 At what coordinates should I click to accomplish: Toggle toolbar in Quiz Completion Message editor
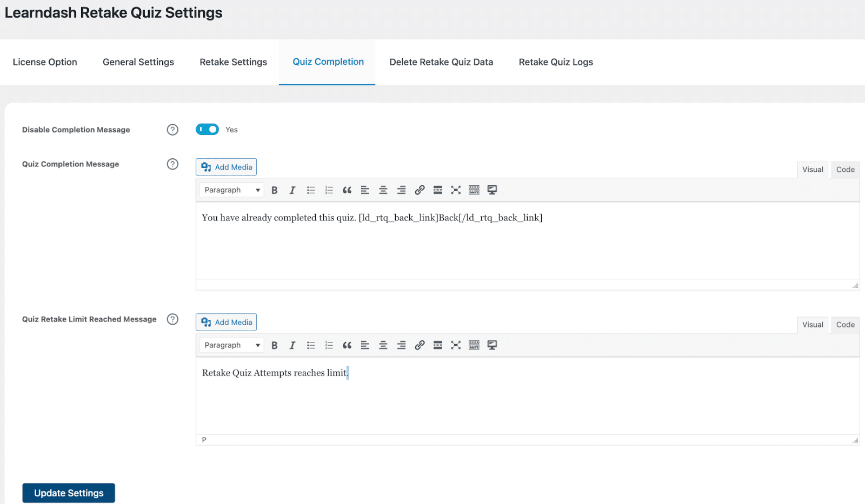pyautogui.click(x=474, y=190)
